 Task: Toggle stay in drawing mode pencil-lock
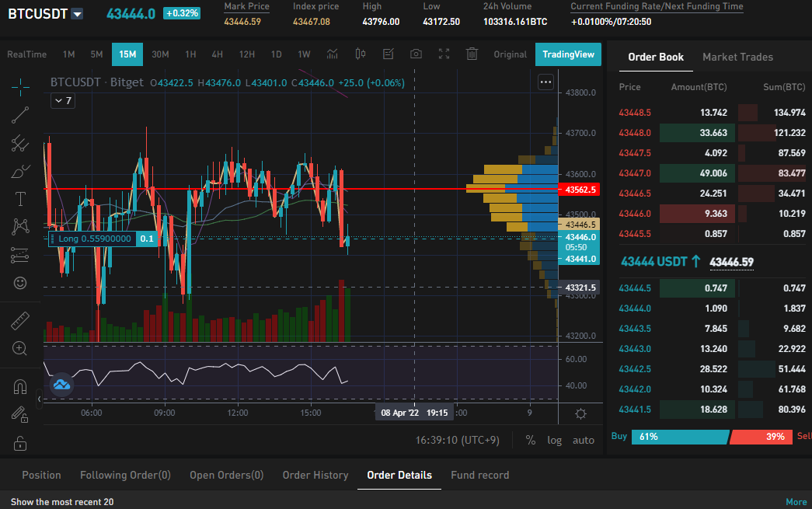click(x=20, y=414)
